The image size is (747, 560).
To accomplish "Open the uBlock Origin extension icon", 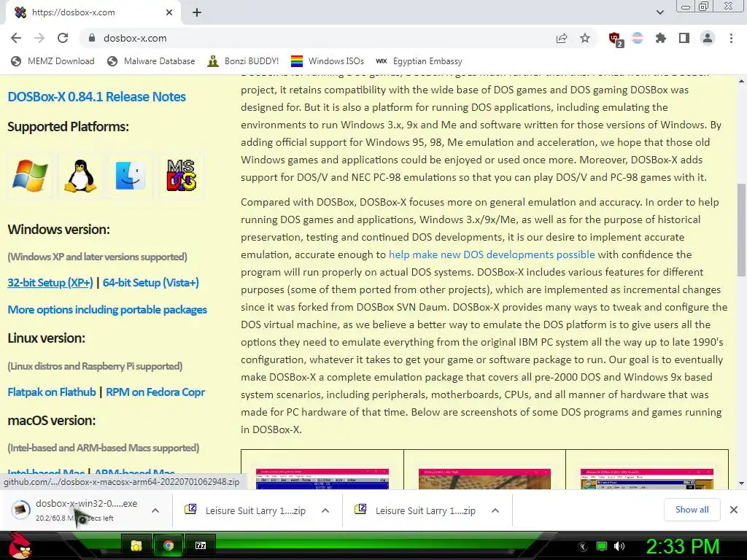I will coord(615,39).
